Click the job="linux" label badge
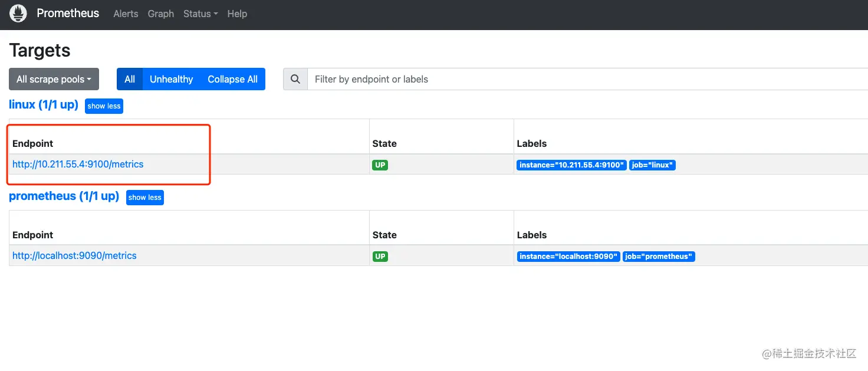Screen dimensions: 868x371 [652, 165]
